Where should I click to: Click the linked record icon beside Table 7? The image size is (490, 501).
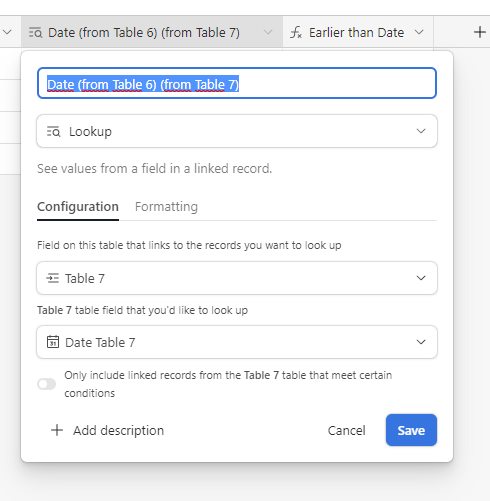(53, 278)
